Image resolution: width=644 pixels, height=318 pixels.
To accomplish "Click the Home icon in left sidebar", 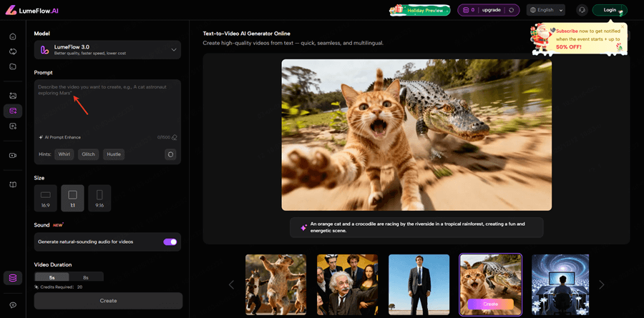I will coord(13,36).
